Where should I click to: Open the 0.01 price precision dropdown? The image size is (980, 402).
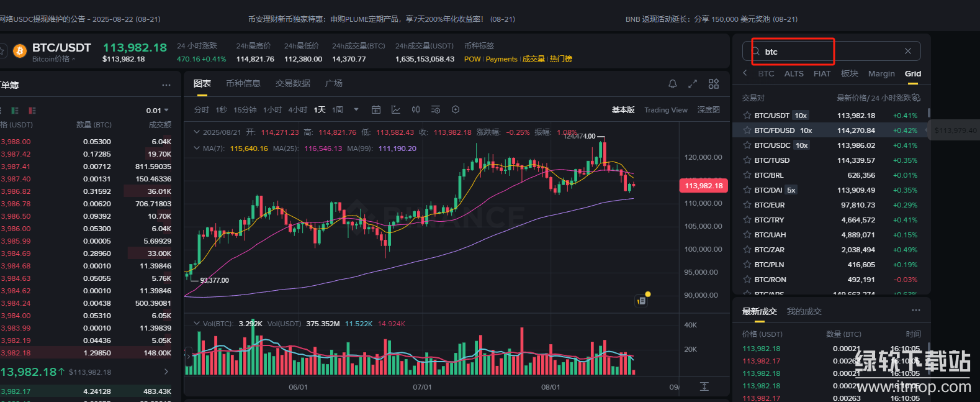[158, 111]
